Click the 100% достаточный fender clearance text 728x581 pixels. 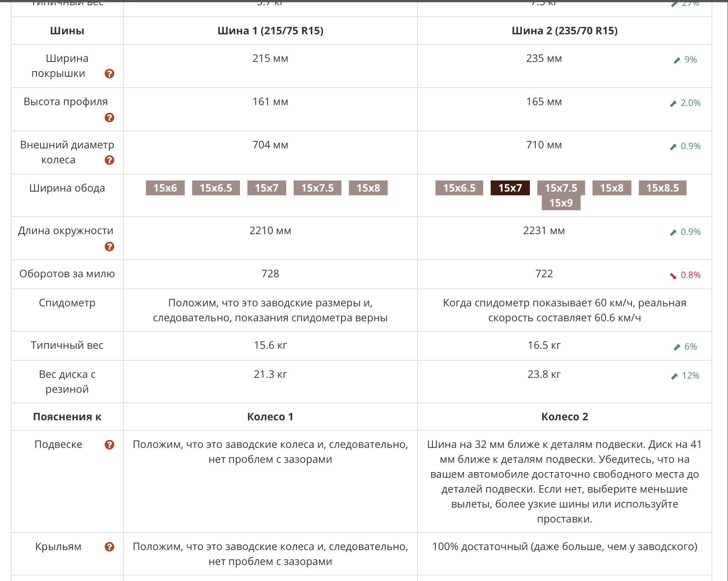coord(565,547)
